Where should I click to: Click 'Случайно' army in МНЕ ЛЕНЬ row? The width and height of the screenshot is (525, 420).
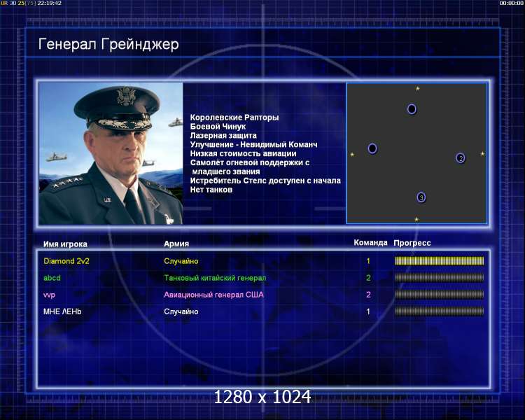pos(181,311)
